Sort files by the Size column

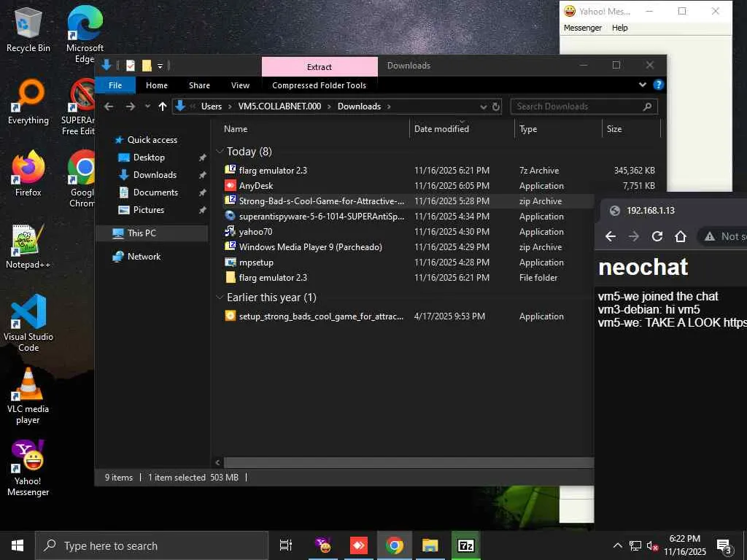coord(631,128)
